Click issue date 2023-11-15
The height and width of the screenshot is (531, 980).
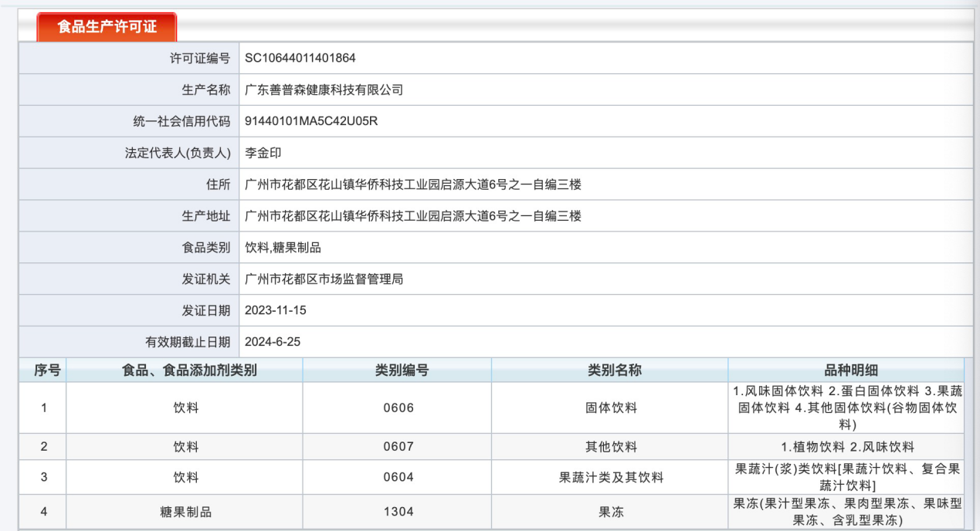coord(276,310)
